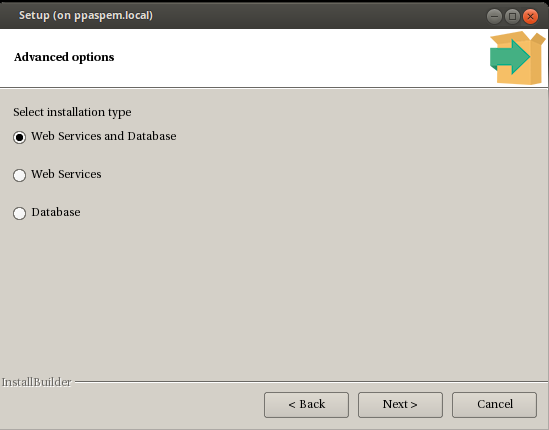This screenshot has width=549, height=430.
Task: Click the green arrow on the box logo
Action: click(x=509, y=57)
